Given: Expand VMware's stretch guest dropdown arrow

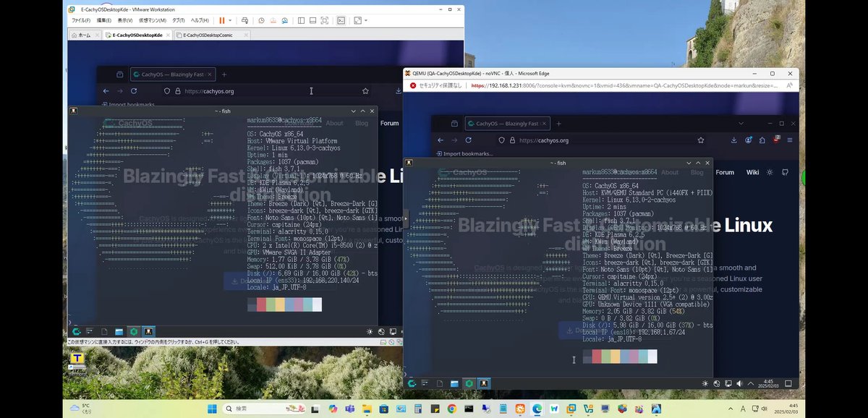Looking at the screenshot, I should (366, 20).
